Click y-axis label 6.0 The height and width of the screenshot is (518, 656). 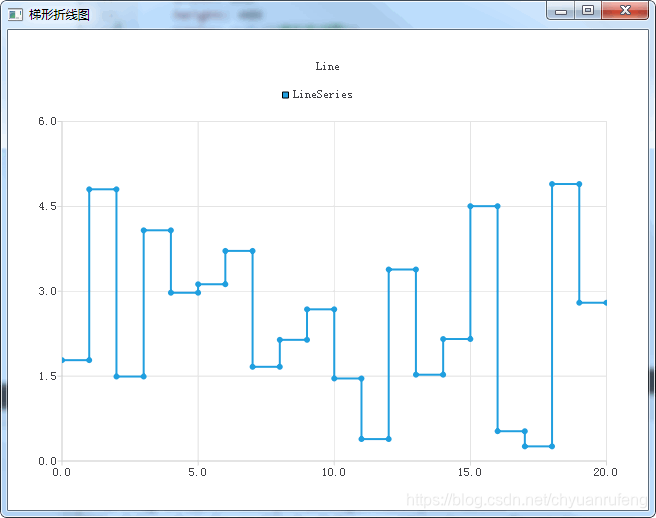[47, 121]
